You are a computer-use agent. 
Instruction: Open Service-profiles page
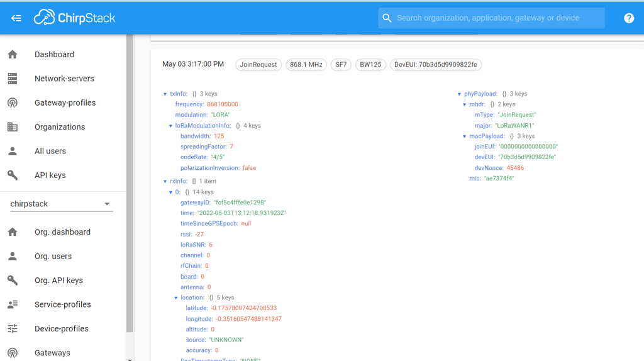pos(63,304)
